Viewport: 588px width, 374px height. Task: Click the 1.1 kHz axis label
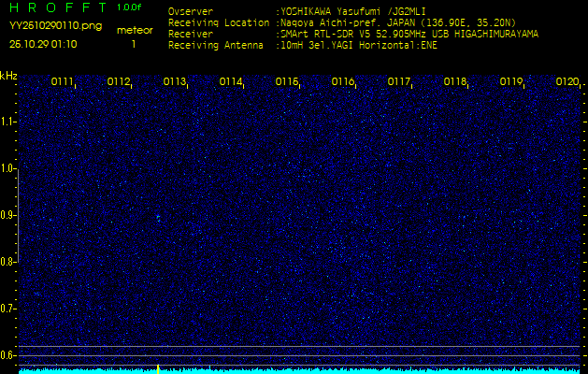[7, 122]
